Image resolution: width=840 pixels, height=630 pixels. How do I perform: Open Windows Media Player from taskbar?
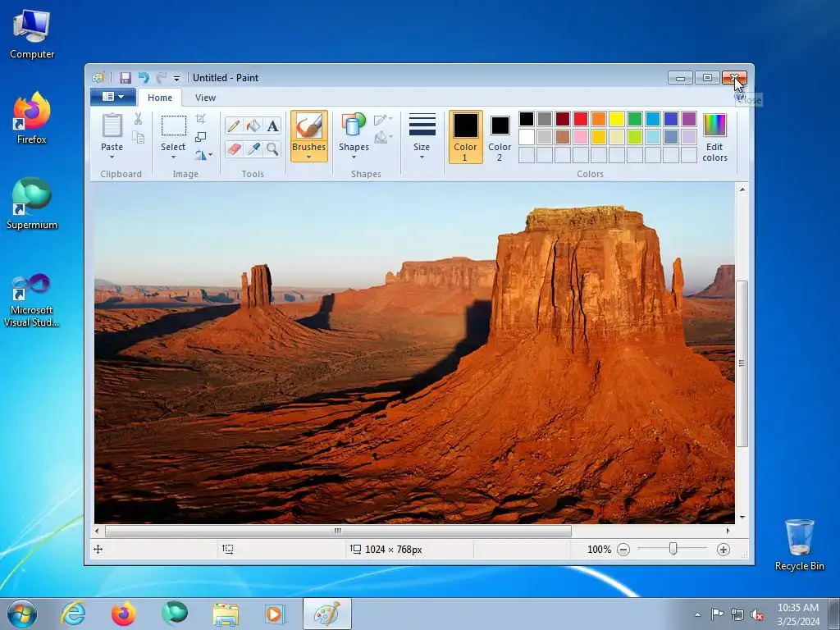click(275, 614)
